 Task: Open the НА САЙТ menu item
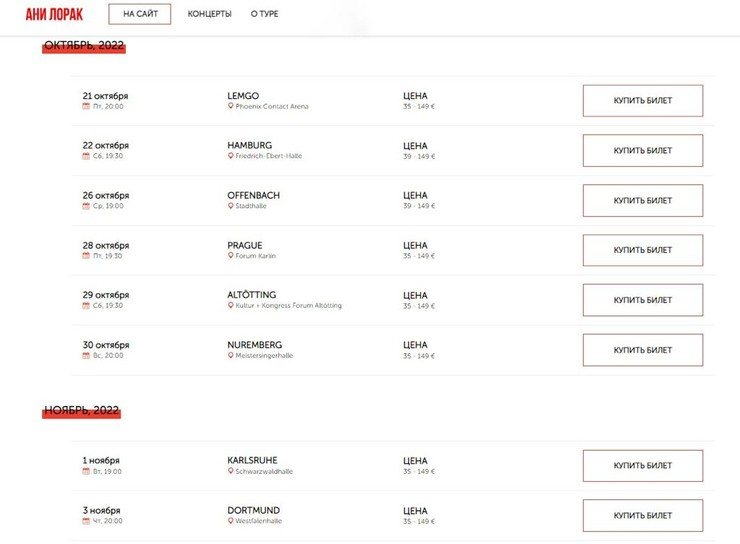coord(139,14)
